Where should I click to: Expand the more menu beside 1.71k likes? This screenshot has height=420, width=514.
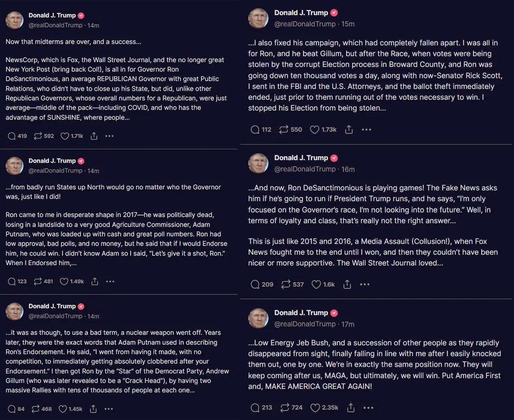(x=109, y=136)
